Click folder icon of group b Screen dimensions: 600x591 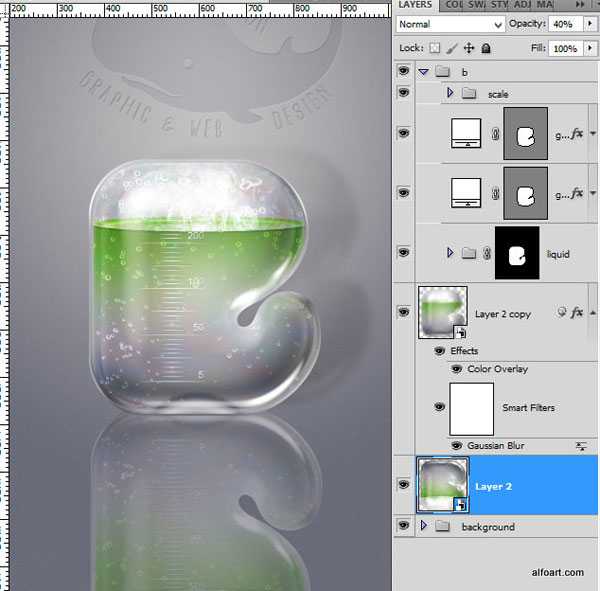click(442, 71)
